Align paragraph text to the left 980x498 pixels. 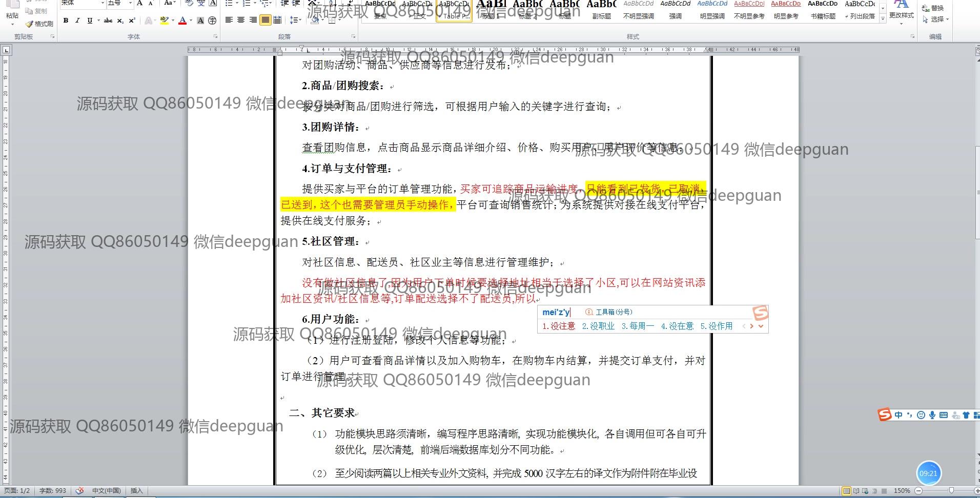(x=229, y=20)
